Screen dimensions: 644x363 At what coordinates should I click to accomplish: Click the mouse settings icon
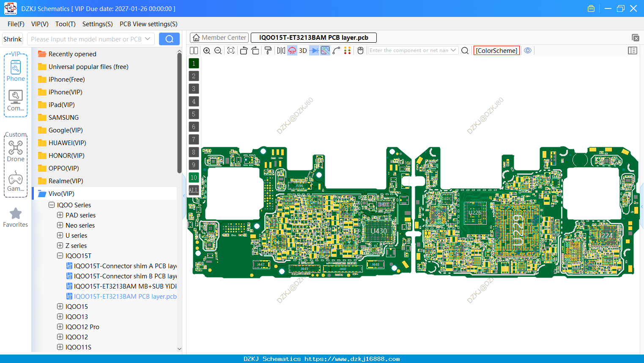(361, 50)
